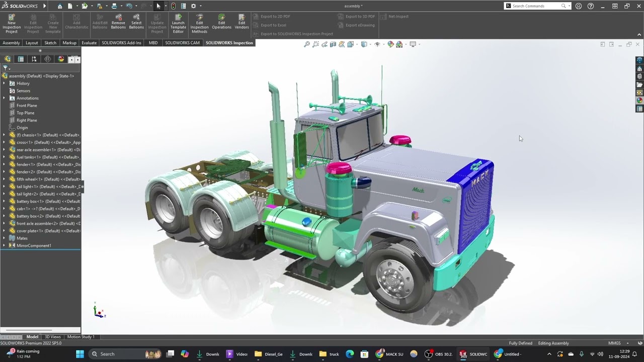Viewport: 644px width, 362px height.
Task: Open Appearances, Scenes and Decals task pane
Action: (639, 101)
